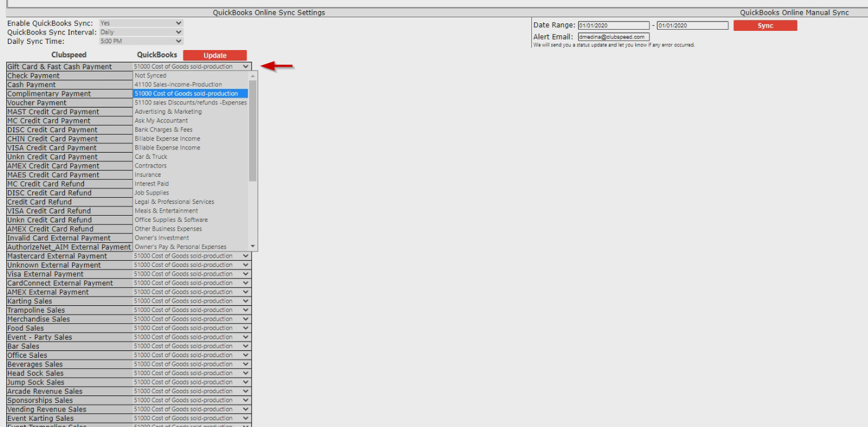Select Insurance from the list

tap(191, 175)
